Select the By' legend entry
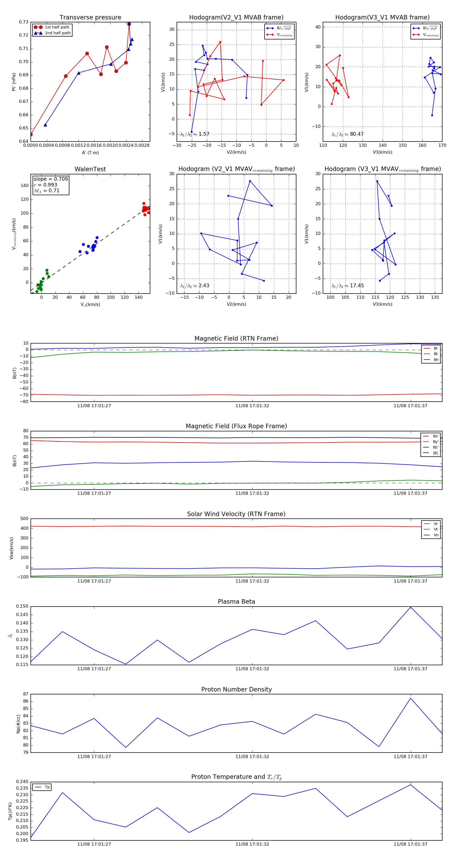 coord(431,442)
